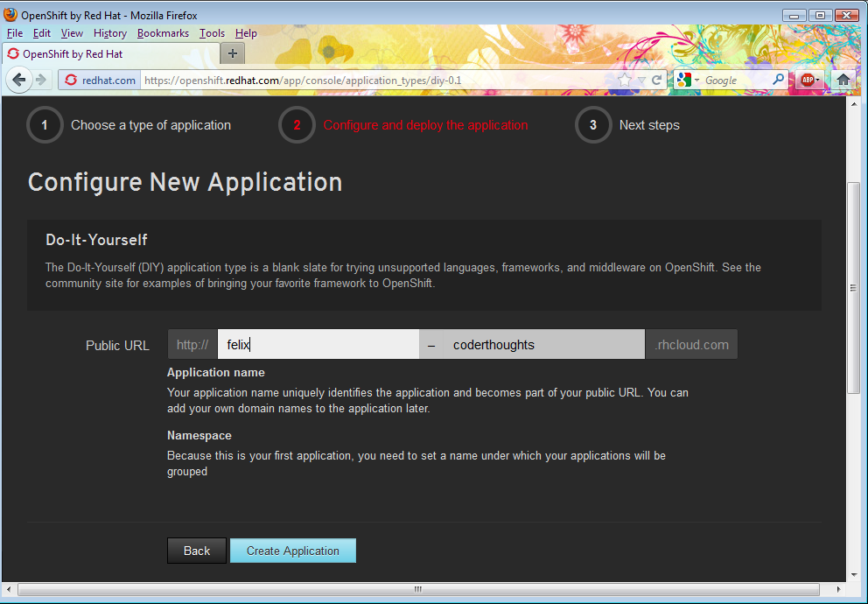This screenshot has width=868, height=604.
Task: Open the History menu
Action: [x=110, y=33]
